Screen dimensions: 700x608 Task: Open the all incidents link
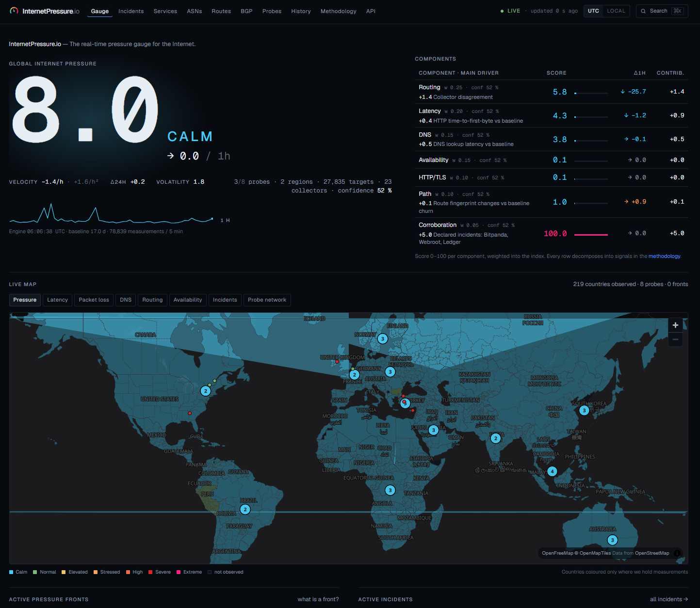click(x=669, y=599)
